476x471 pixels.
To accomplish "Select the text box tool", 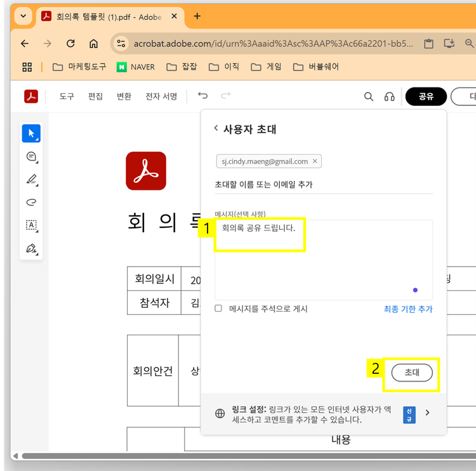I will [31, 225].
